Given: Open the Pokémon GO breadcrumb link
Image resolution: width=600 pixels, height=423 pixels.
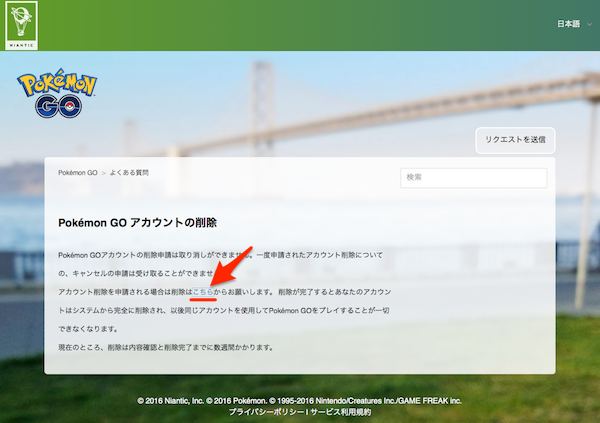Looking at the screenshot, I should click(78, 173).
